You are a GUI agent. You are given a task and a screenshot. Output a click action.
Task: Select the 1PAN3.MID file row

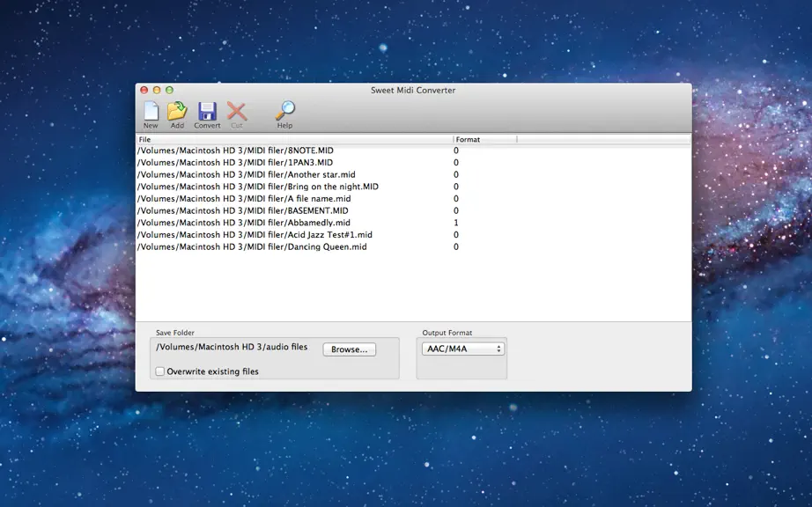tap(413, 163)
